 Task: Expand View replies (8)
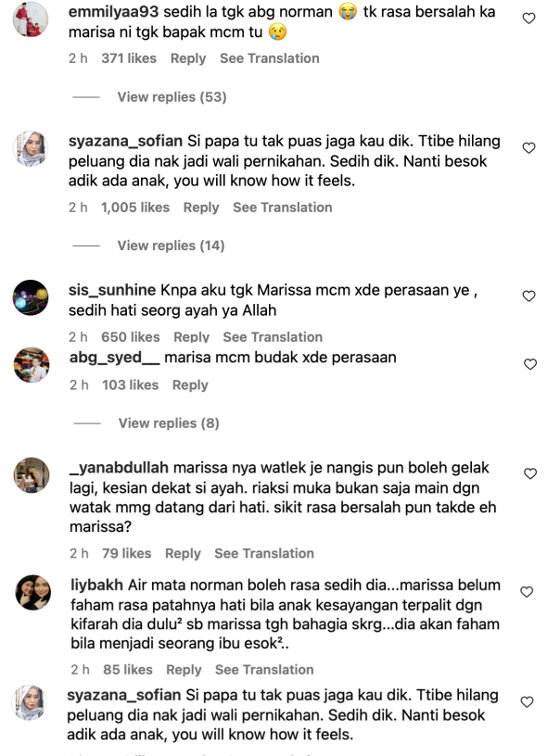[x=169, y=422]
